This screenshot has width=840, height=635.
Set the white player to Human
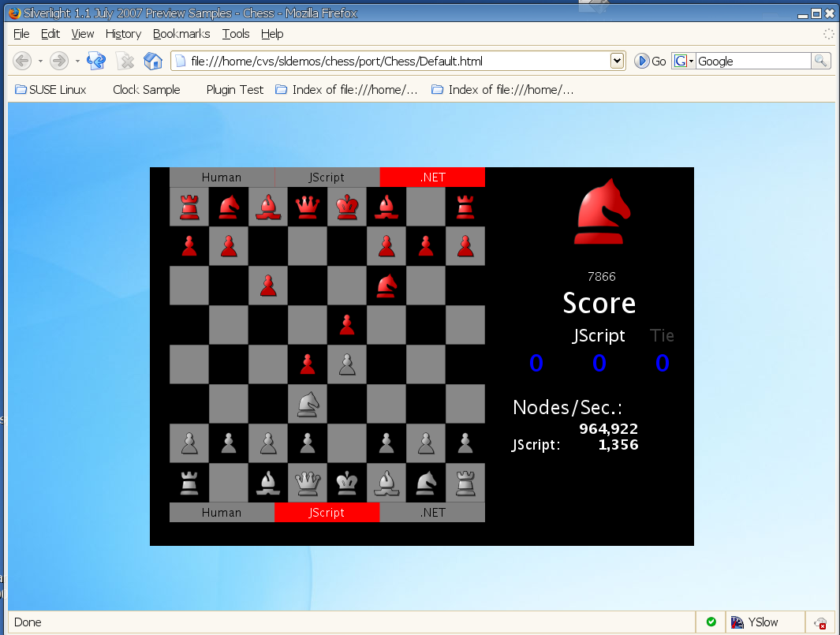click(222, 512)
